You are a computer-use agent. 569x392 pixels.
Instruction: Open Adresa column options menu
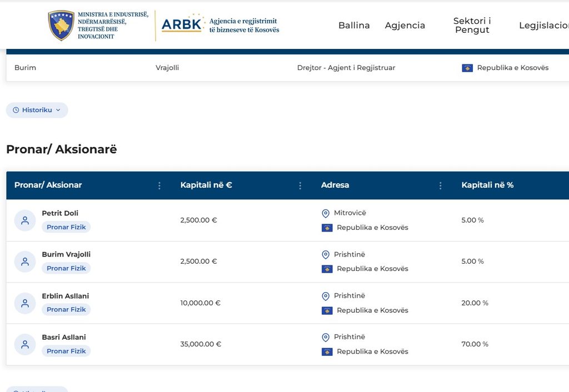pos(441,185)
